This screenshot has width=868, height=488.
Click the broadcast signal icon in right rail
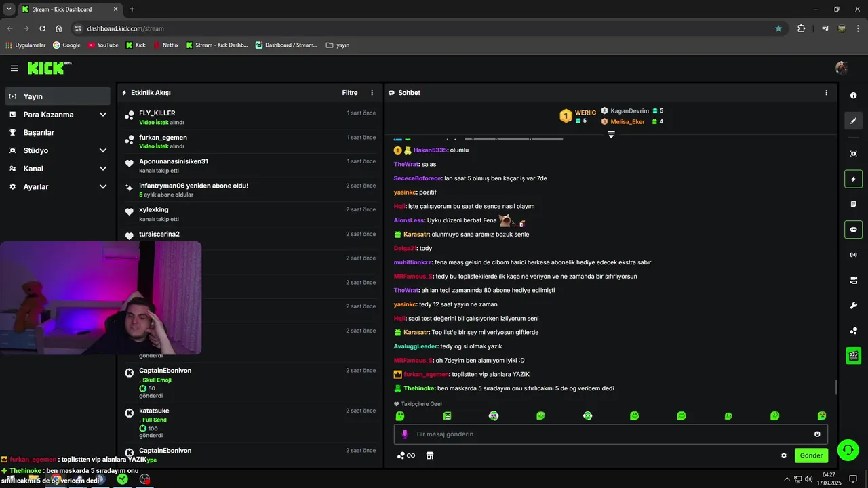[853, 255]
